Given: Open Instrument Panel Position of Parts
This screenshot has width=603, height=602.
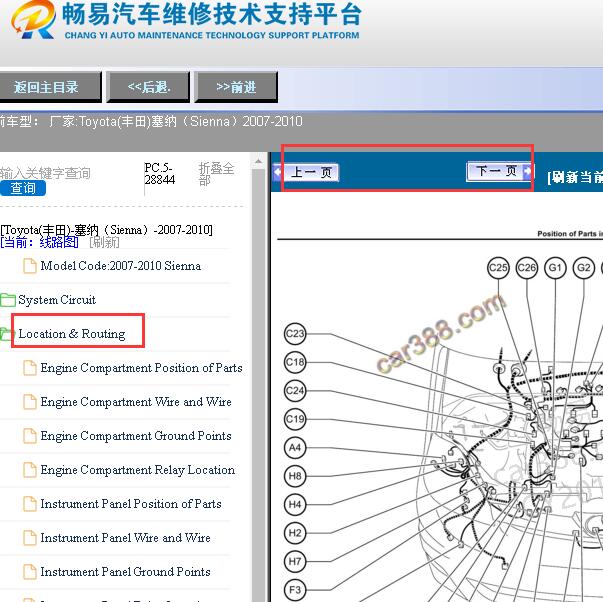Looking at the screenshot, I should 131,504.
